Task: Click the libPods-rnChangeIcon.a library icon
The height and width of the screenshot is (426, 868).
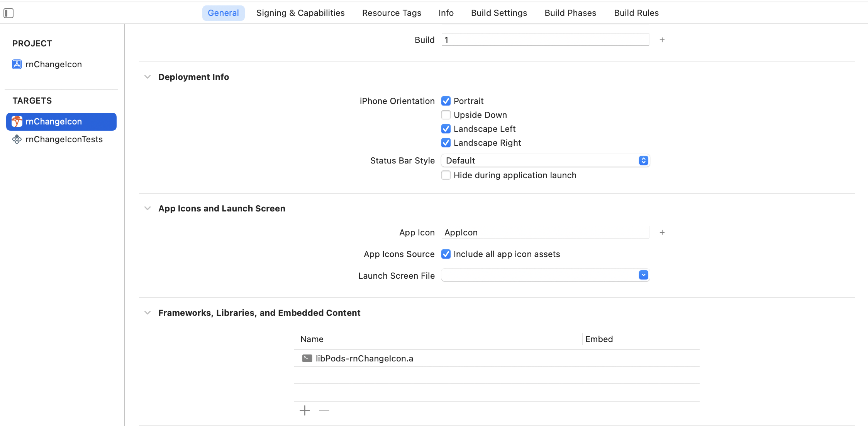Action: click(x=307, y=358)
